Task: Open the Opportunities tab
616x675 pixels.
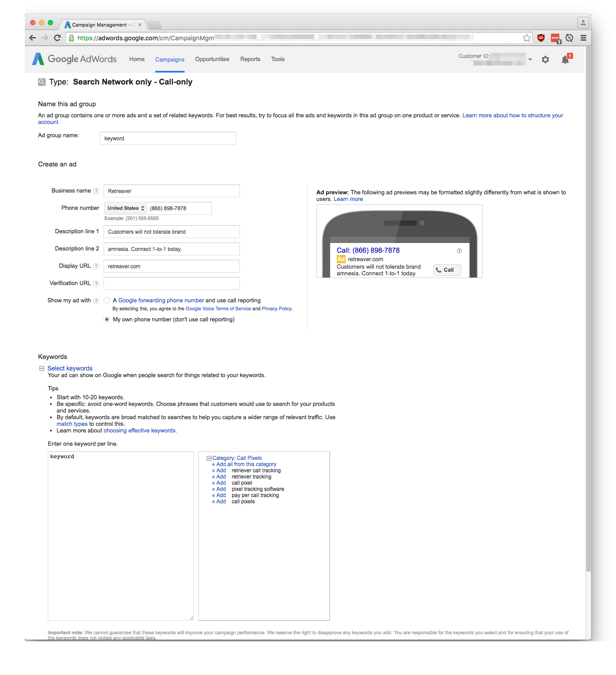Action: pyautogui.click(x=212, y=59)
